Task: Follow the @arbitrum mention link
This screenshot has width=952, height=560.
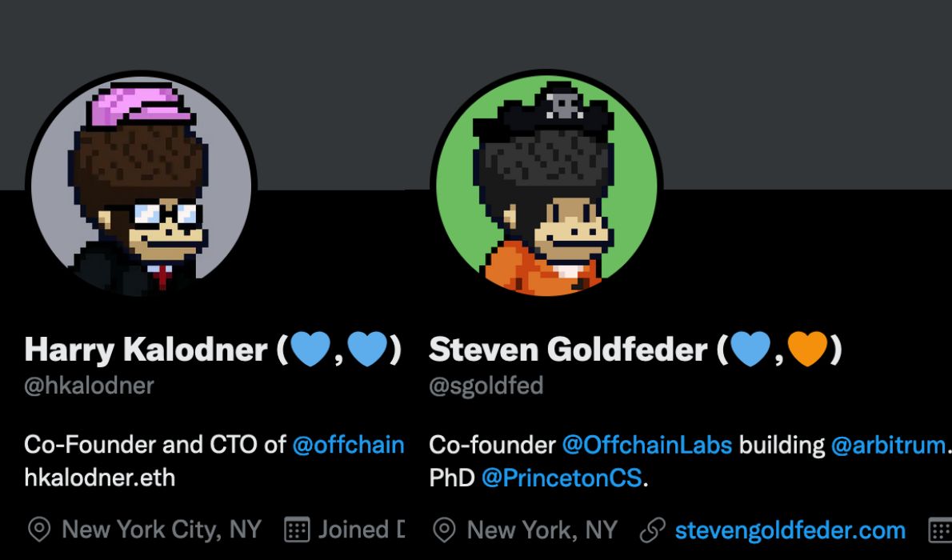Action: (x=888, y=445)
